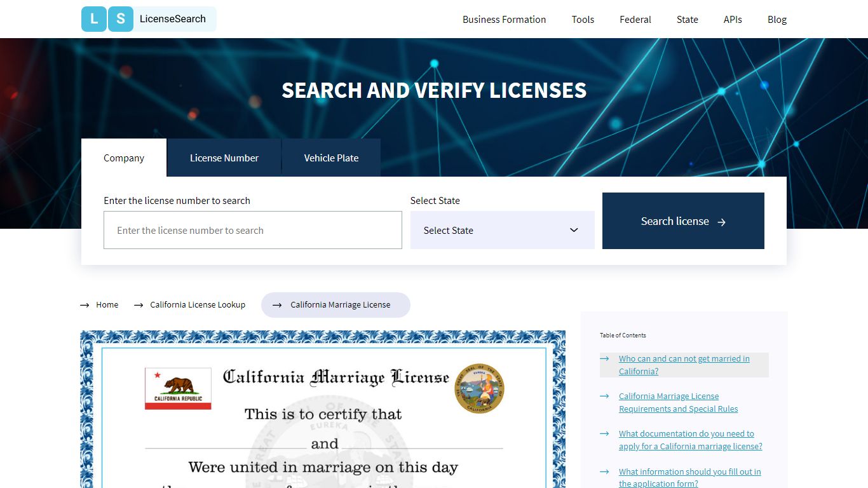This screenshot has width=868, height=488.
Task: Click arrow beside 'What information should you fill'
Action: pos(604,472)
